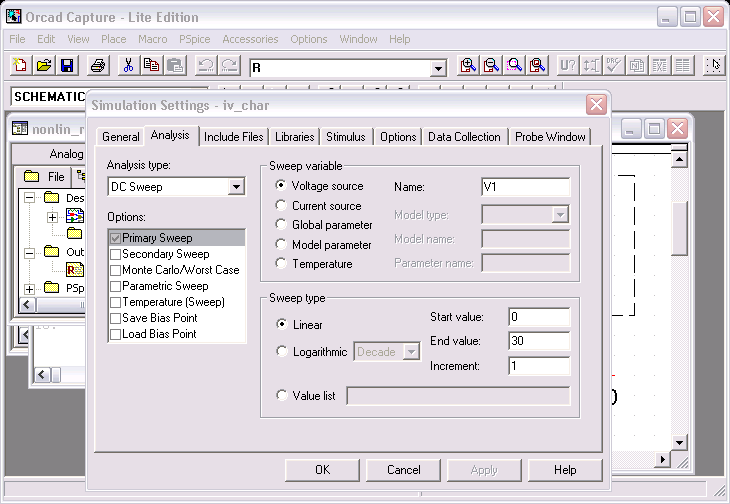Click the Zoom Out magnifier icon
Viewport: 730px width, 504px height.
pyautogui.click(x=492, y=65)
